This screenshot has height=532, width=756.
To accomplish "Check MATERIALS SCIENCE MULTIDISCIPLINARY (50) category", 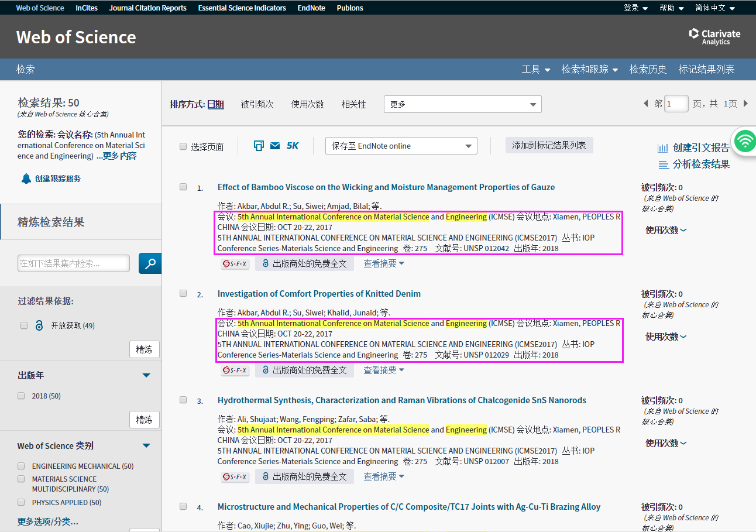I will click(21, 479).
